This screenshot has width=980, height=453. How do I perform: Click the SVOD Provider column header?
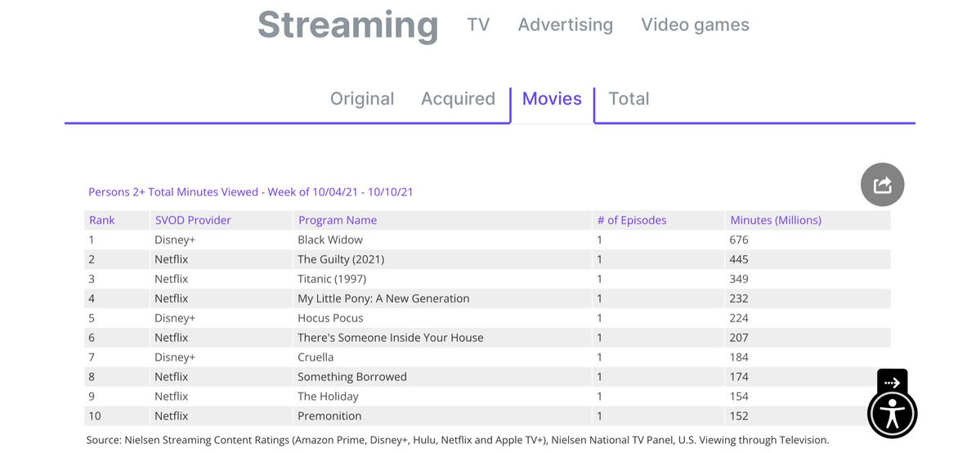pos(193,220)
